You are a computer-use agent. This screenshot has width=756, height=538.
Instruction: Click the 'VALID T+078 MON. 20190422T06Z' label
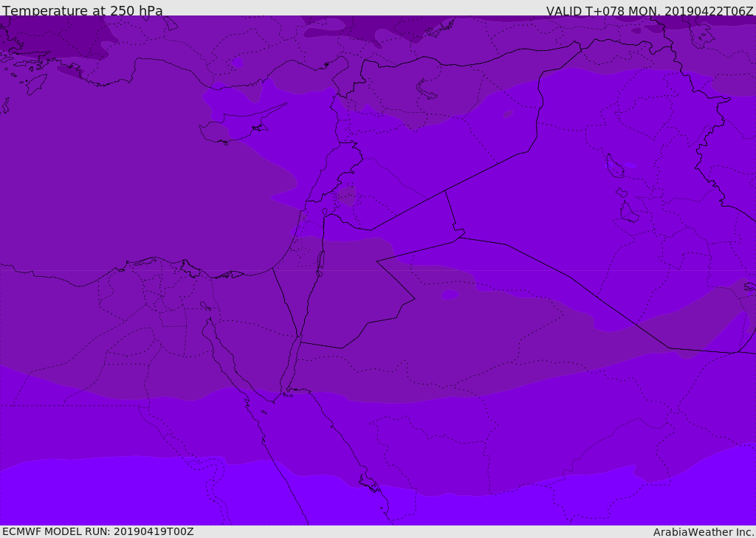pos(650,10)
